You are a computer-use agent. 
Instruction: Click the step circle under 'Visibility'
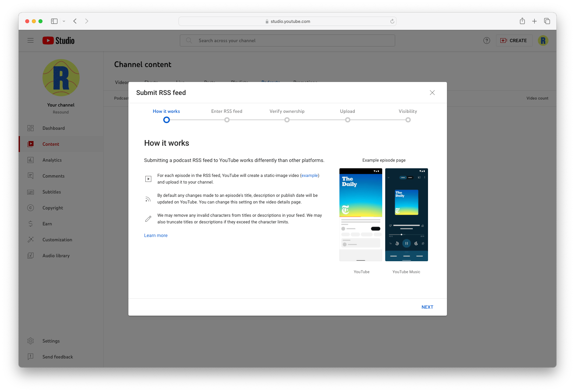(x=408, y=120)
